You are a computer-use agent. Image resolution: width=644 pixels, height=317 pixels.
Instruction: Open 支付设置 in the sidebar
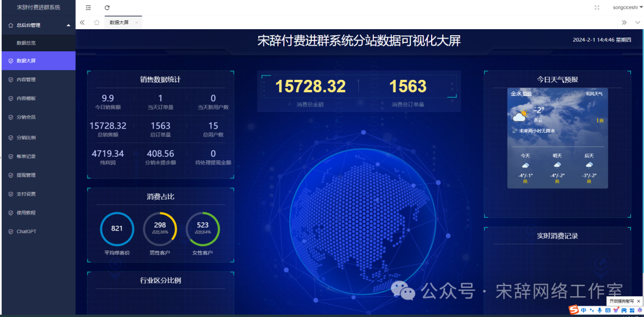[x=38, y=194]
